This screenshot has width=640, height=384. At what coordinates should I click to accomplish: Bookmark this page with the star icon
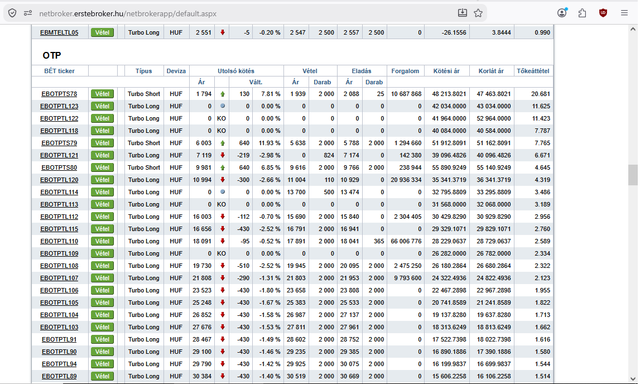(x=478, y=13)
